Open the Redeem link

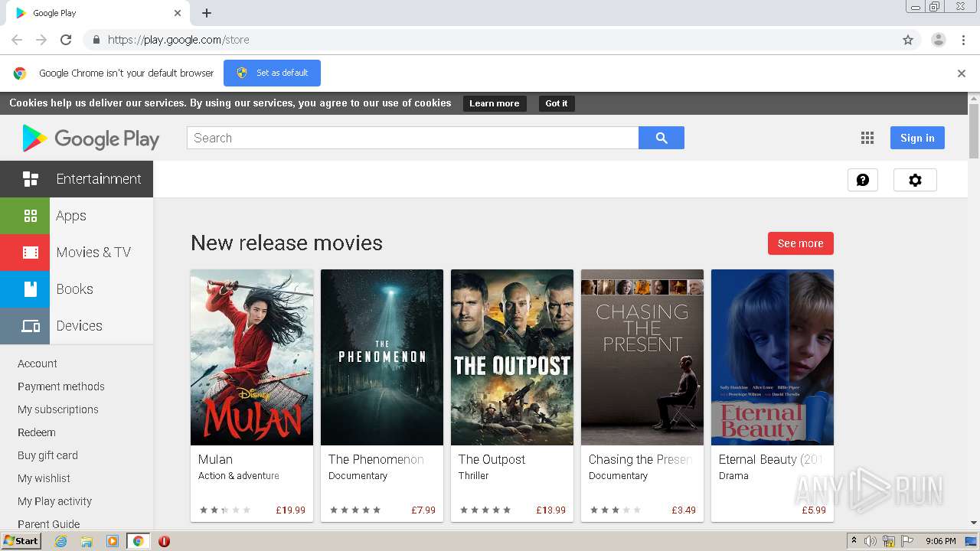click(37, 432)
